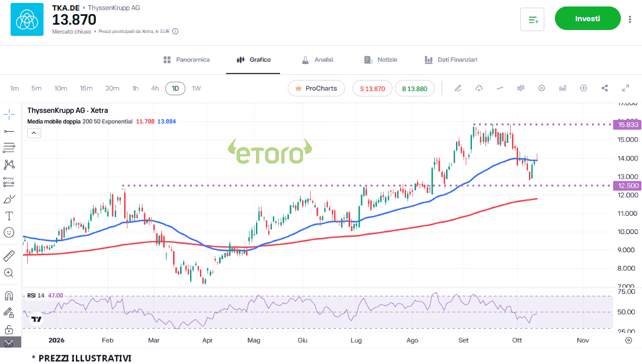Open the emoji sticker tool
642x364 pixels.
point(9,233)
